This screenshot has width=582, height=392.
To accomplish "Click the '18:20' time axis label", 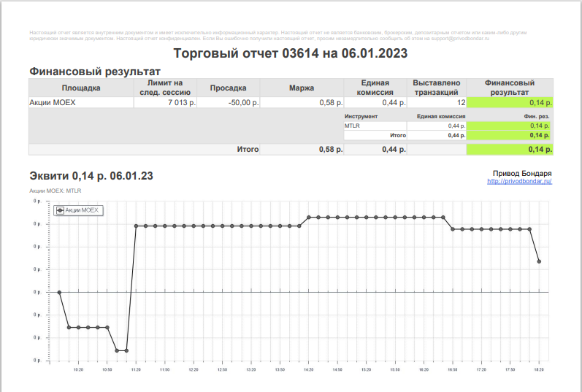I will (x=539, y=369).
